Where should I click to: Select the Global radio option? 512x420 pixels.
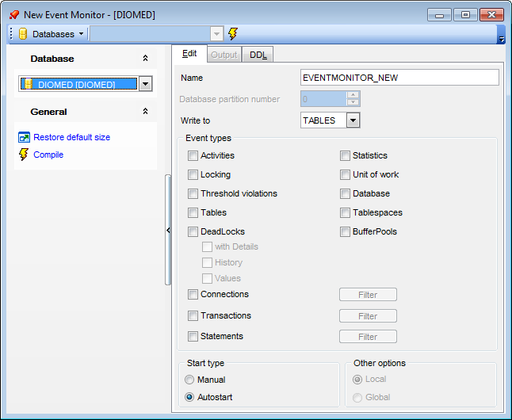coord(357,398)
